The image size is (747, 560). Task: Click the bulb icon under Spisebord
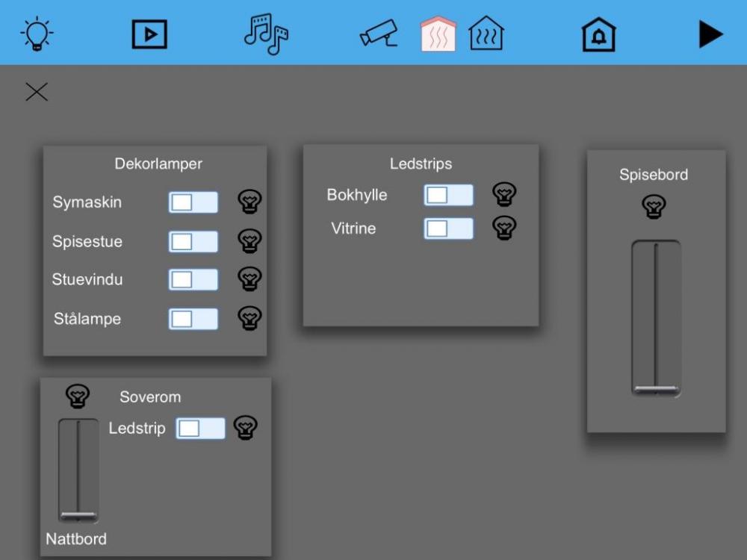654,206
